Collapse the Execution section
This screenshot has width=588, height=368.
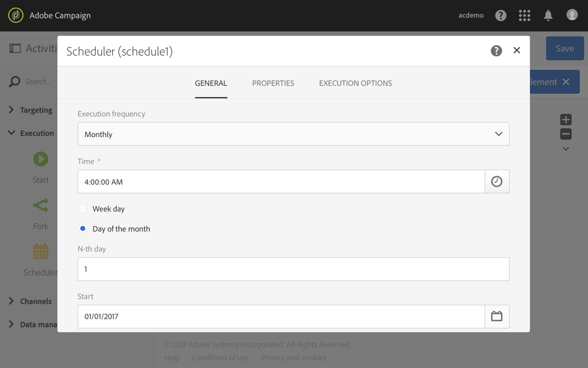31,133
